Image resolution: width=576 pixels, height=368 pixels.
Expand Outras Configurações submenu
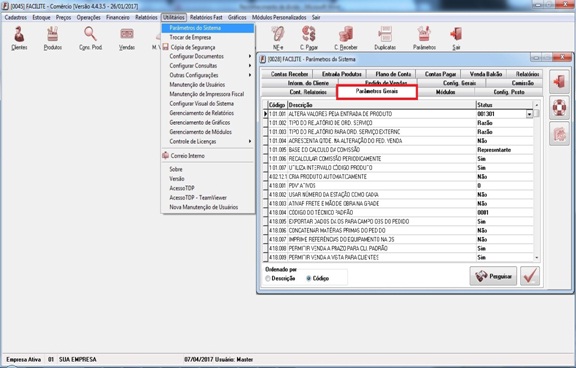coord(208,75)
